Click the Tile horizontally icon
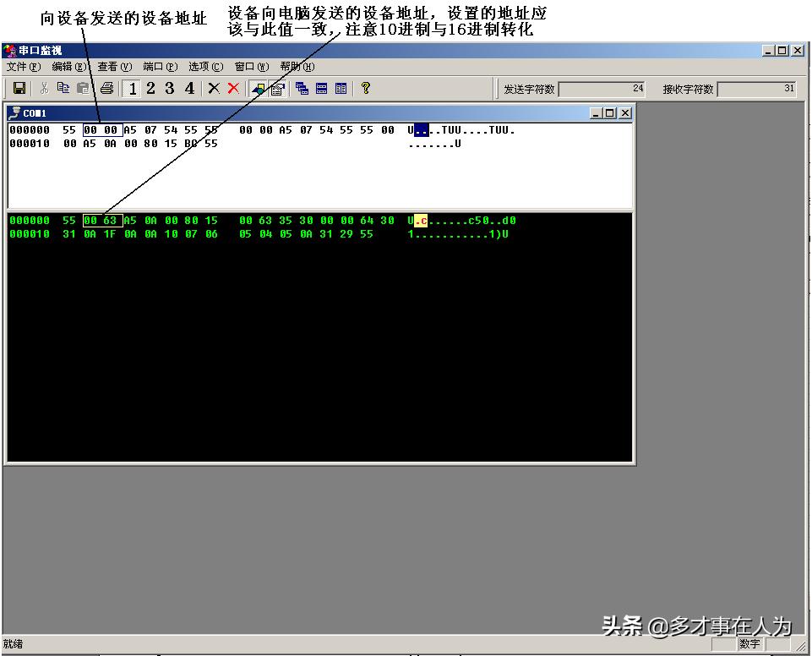812x656 pixels. [322, 89]
